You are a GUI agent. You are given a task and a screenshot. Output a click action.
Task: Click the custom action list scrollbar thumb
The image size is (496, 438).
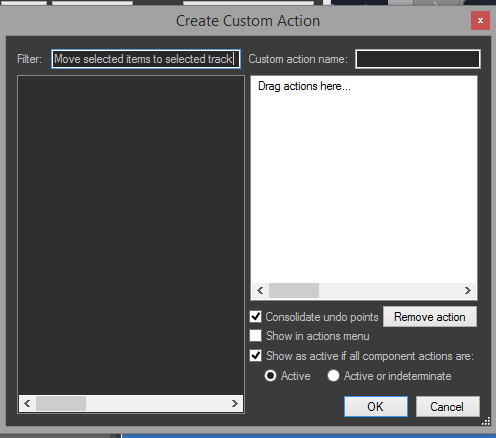[x=294, y=291]
